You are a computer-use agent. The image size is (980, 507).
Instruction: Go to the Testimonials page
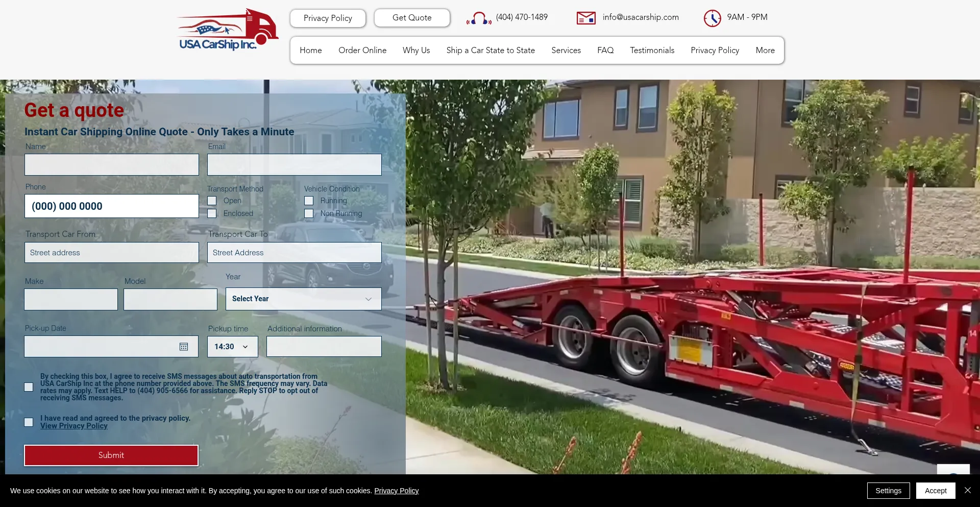tap(652, 50)
